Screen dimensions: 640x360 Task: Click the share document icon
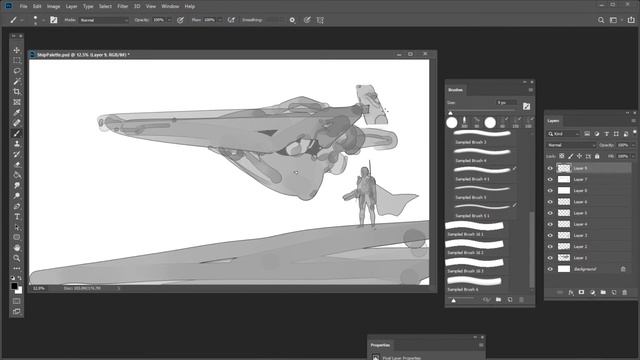coord(631,20)
